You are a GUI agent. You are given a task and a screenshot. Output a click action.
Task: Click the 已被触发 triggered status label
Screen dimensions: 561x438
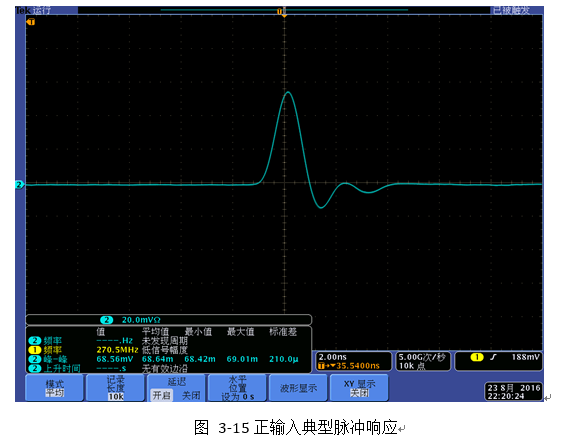tap(511, 10)
